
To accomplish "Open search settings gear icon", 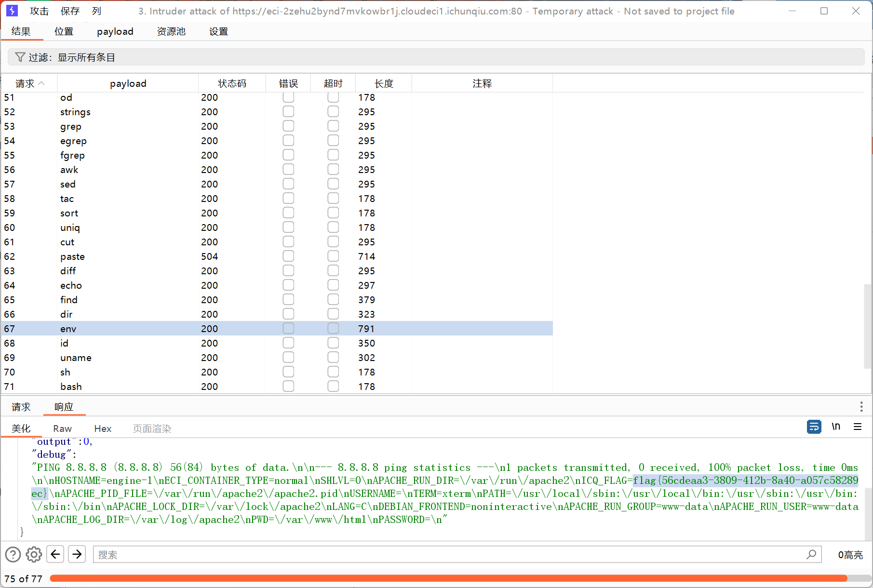I will pos(34,554).
